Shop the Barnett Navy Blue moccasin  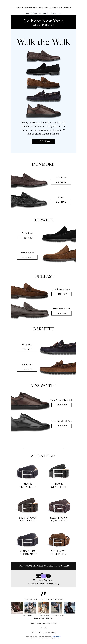[27, 349]
